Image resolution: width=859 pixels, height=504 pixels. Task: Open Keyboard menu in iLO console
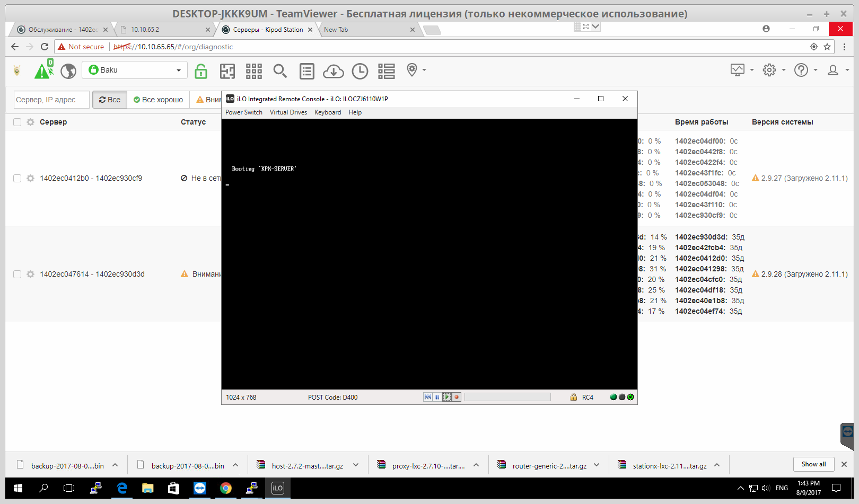[328, 112]
